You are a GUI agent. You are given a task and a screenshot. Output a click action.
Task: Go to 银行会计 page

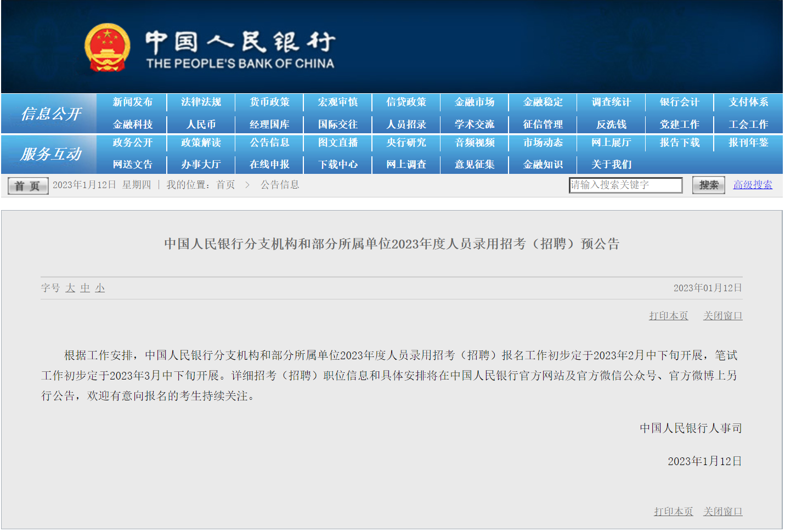[x=680, y=102]
